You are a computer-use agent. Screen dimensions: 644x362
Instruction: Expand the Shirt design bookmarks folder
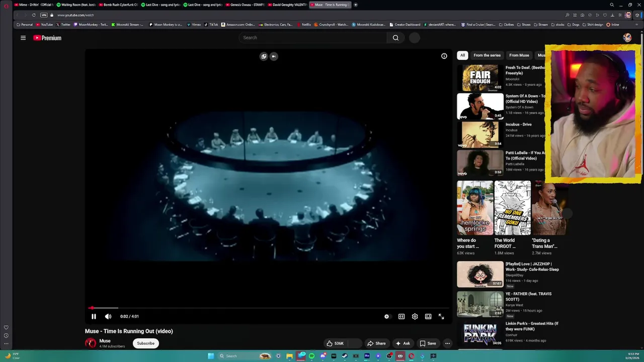click(592, 25)
